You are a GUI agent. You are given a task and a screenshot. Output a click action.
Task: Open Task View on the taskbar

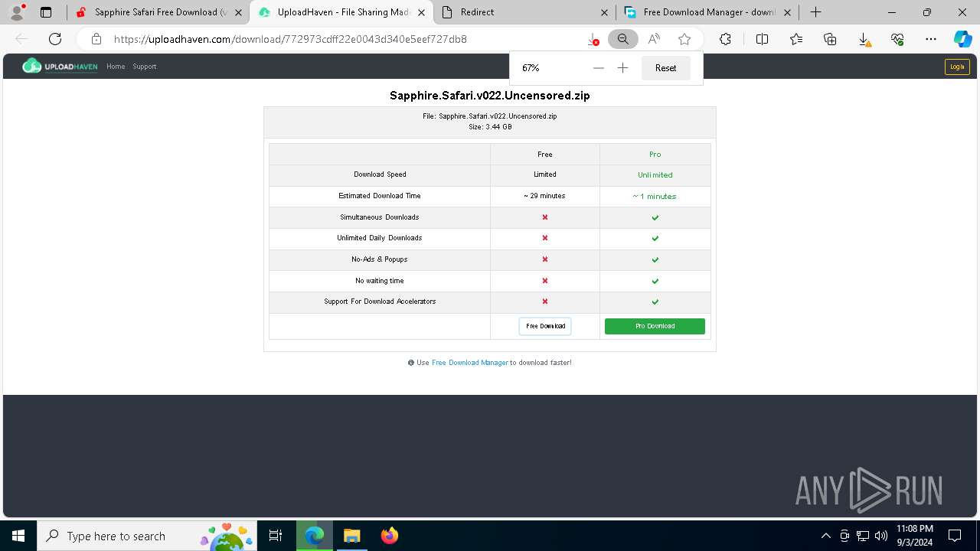[x=276, y=536]
